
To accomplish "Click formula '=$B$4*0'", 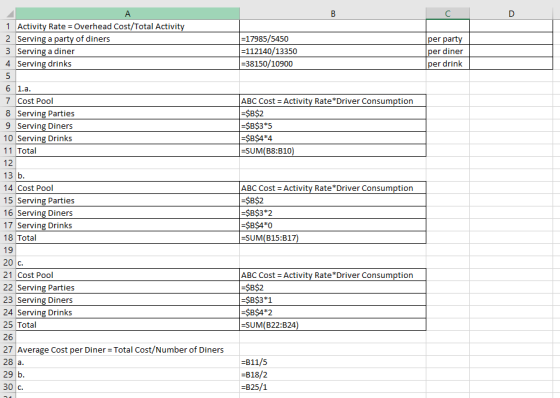I will click(x=332, y=225).
